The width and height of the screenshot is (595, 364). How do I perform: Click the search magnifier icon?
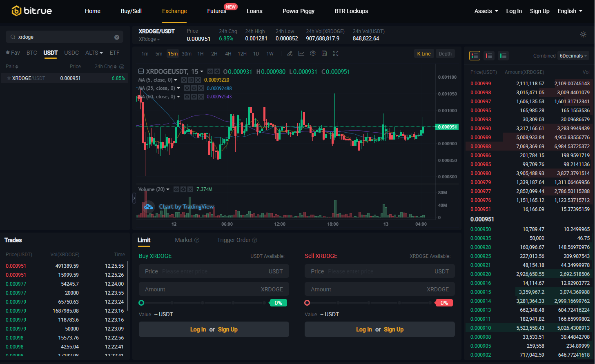[13, 37]
